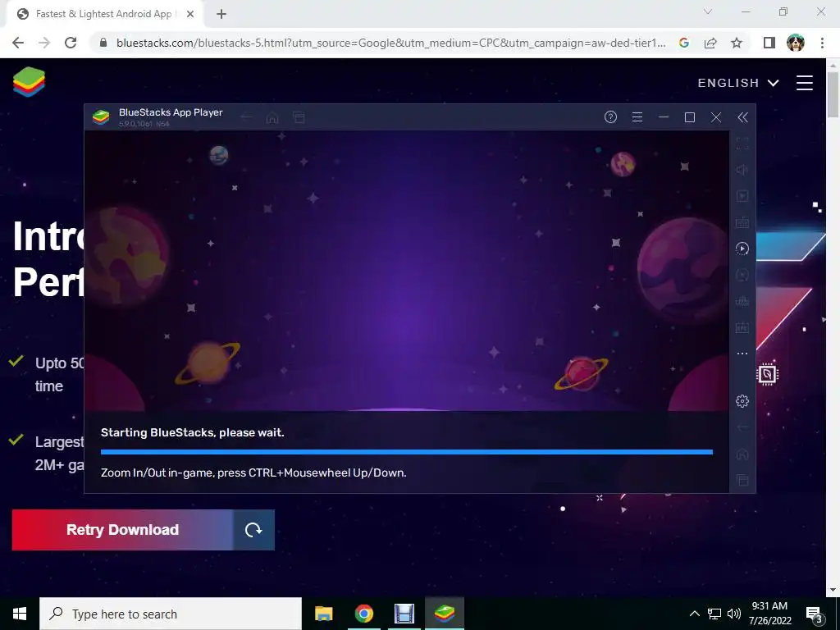The height and width of the screenshot is (630, 840).
Task: Reload the page in Chrome
Action: tap(71, 43)
